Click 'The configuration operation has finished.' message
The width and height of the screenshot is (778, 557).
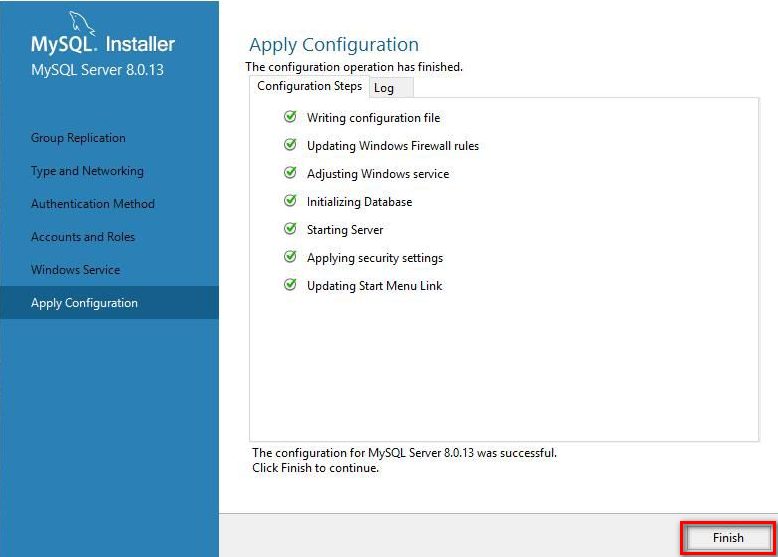(x=354, y=67)
